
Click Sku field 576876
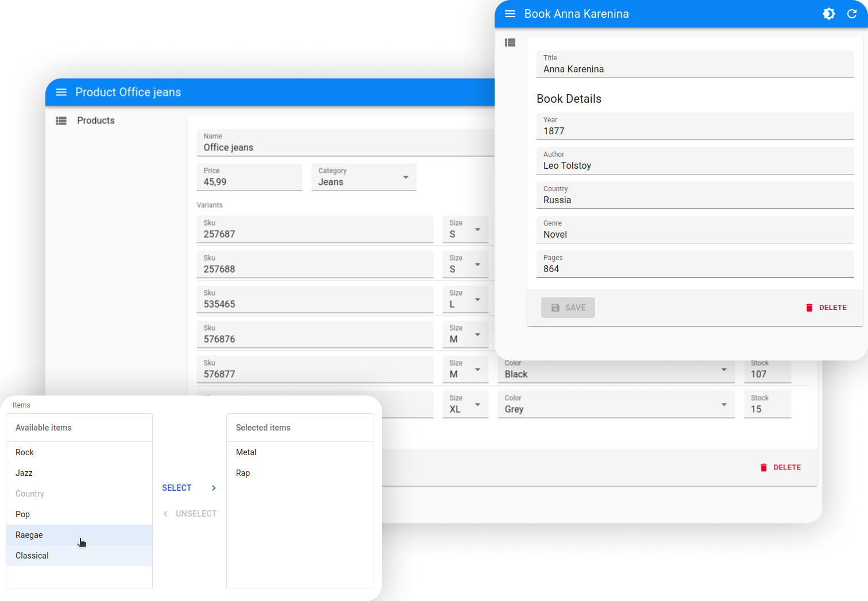315,334
